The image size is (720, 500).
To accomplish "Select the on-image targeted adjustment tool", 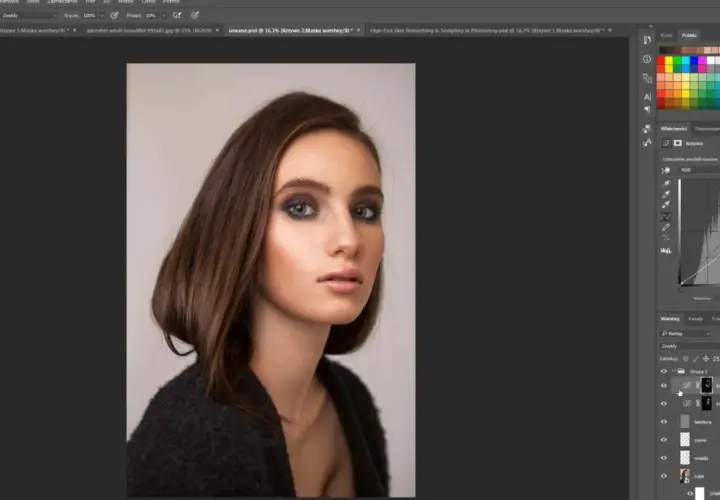I will 665,170.
